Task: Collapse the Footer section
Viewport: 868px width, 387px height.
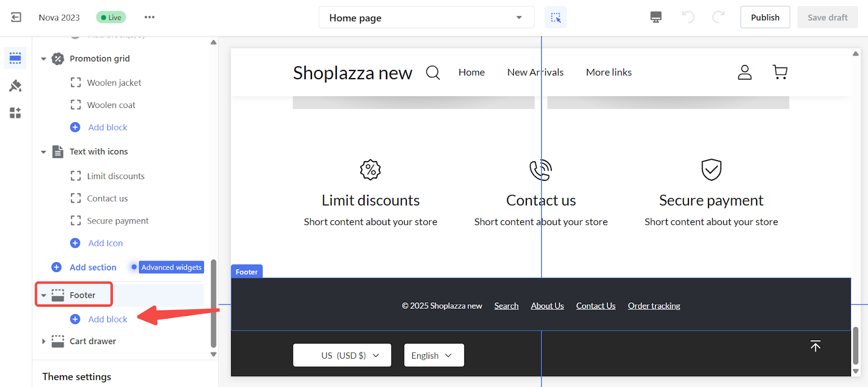Action: pyautogui.click(x=43, y=295)
